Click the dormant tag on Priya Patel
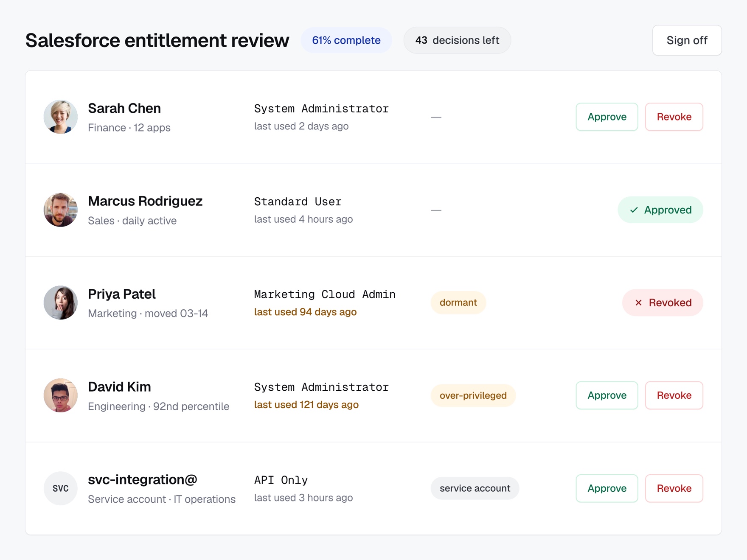 458,302
